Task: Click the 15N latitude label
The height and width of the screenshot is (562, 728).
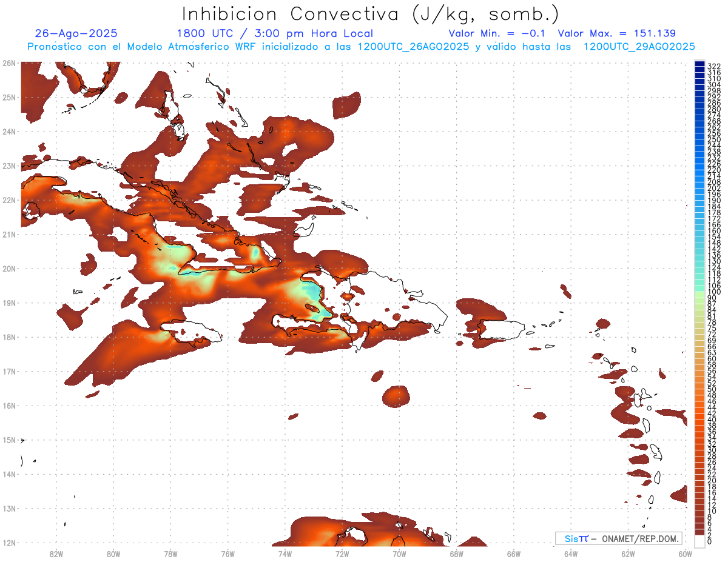Action: pos(8,440)
